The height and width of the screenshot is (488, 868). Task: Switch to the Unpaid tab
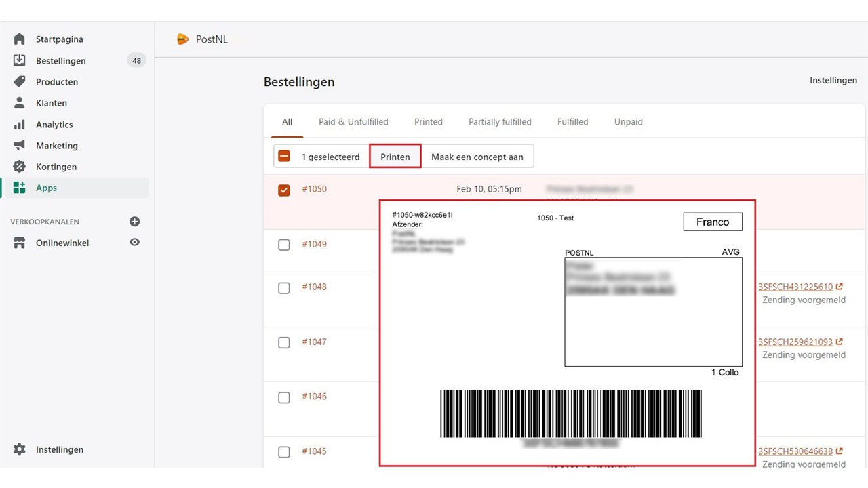tap(629, 122)
